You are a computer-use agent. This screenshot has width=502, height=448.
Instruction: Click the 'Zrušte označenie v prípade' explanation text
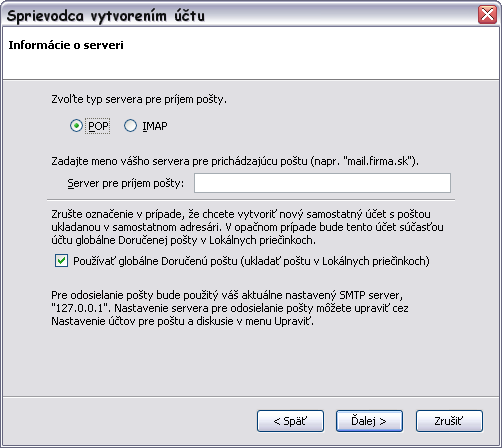coord(247,227)
